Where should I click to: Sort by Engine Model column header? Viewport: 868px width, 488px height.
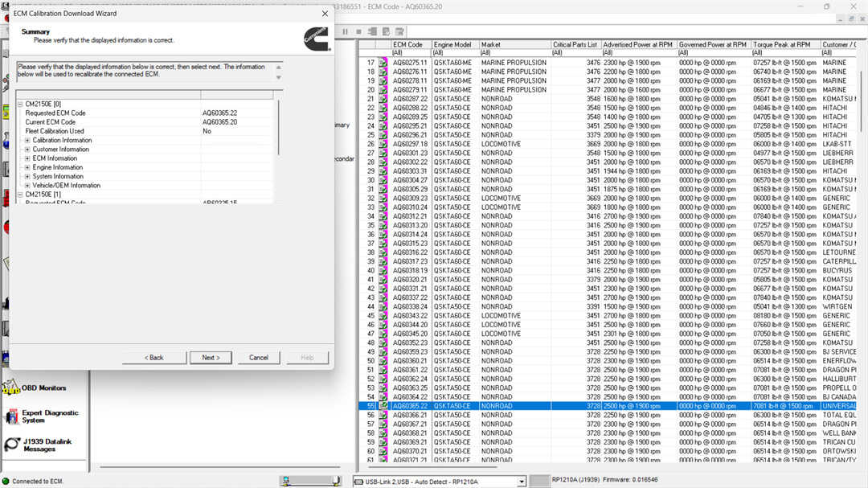tap(454, 45)
